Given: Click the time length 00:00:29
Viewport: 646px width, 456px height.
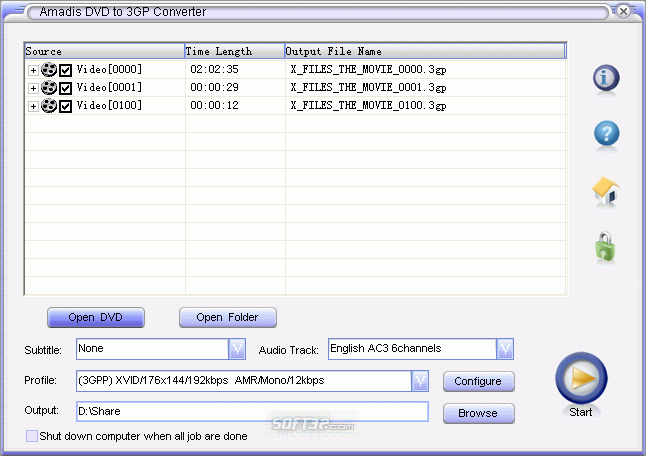Looking at the screenshot, I should click(214, 87).
